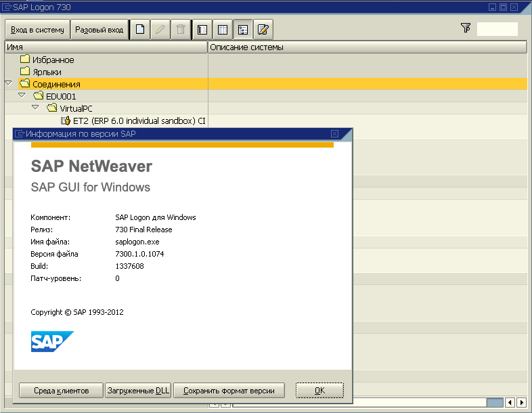Viewport: 532px width, 413px height.
Task: Click the 'SAP NetWeaver' heading
Action: pos(91,167)
